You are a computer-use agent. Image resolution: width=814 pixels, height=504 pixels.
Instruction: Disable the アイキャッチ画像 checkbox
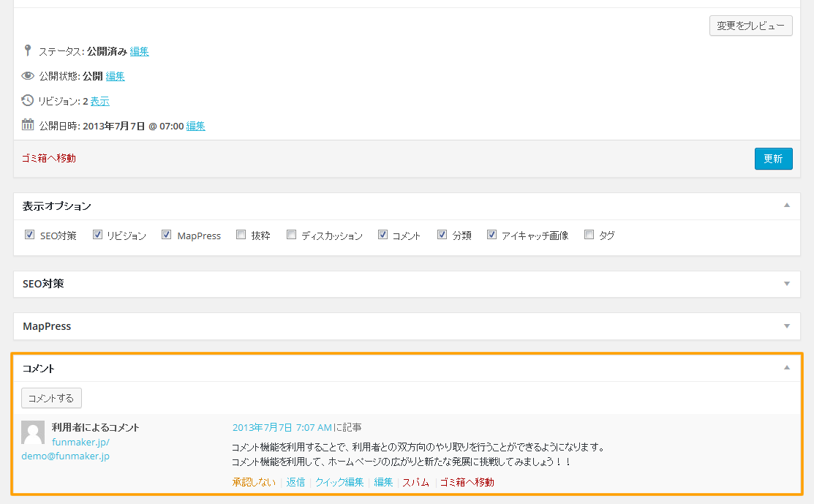[x=491, y=234]
